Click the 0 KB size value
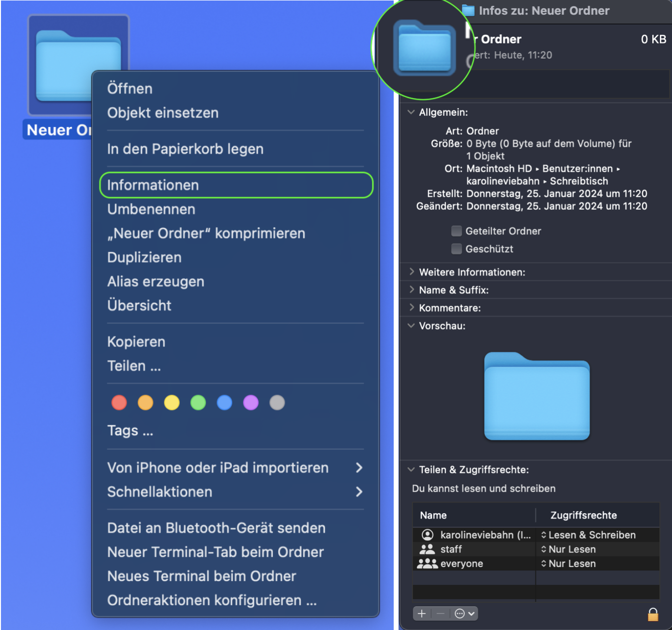 pyautogui.click(x=654, y=39)
